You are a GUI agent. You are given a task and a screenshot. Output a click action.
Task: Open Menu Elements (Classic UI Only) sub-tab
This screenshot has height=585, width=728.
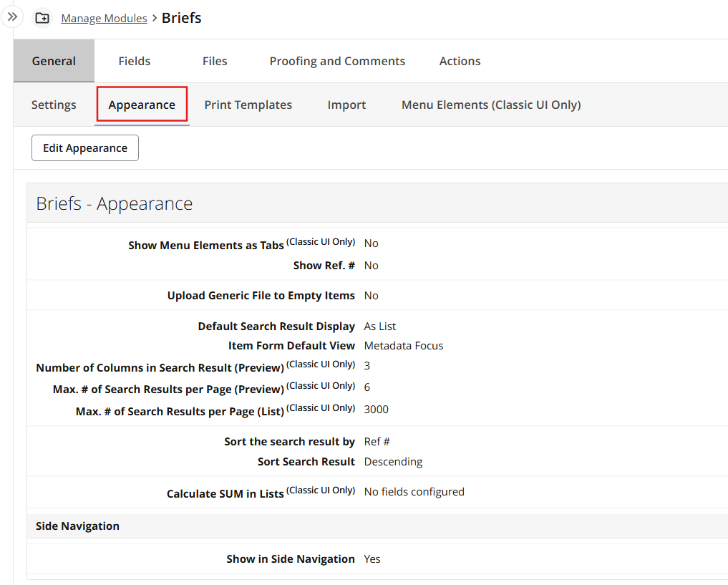[x=491, y=105]
